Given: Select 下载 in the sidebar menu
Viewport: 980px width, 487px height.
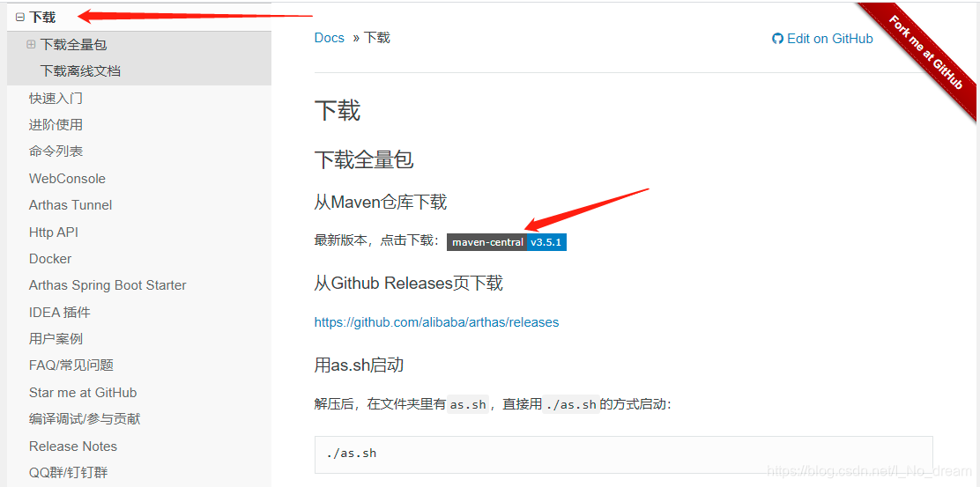Looking at the screenshot, I should 42,18.
